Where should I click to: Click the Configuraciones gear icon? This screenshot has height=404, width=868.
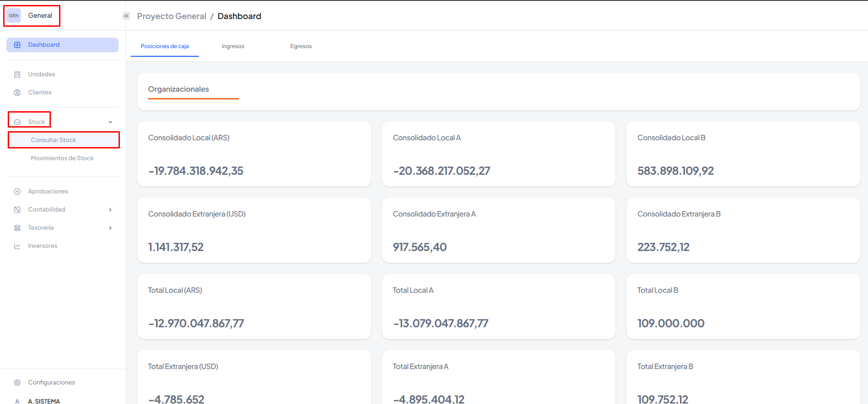pyautogui.click(x=17, y=383)
